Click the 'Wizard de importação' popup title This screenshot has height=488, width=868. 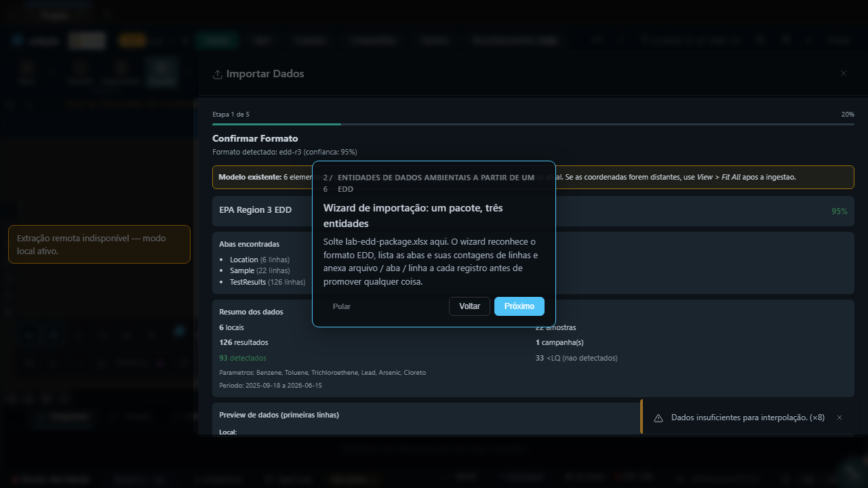(x=413, y=216)
